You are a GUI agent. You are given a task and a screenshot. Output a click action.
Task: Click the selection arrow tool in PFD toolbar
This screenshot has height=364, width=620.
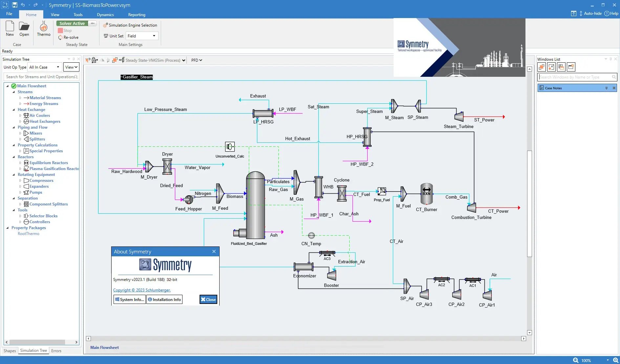click(88, 60)
